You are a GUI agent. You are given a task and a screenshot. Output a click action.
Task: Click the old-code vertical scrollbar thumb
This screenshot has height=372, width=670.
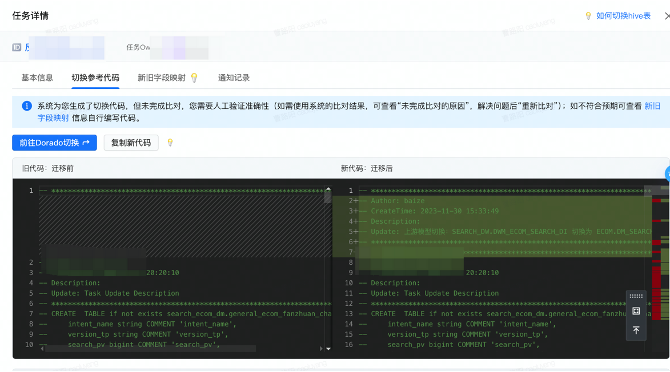pos(328,197)
